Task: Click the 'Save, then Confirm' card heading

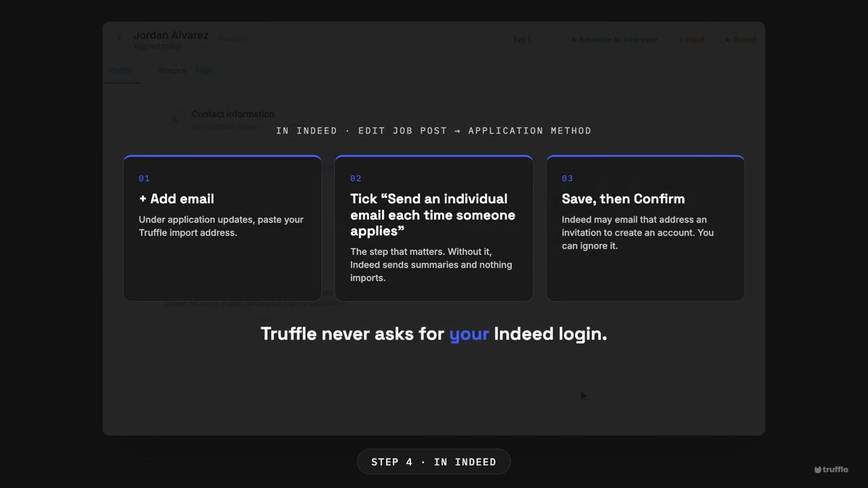Action: [x=623, y=199]
